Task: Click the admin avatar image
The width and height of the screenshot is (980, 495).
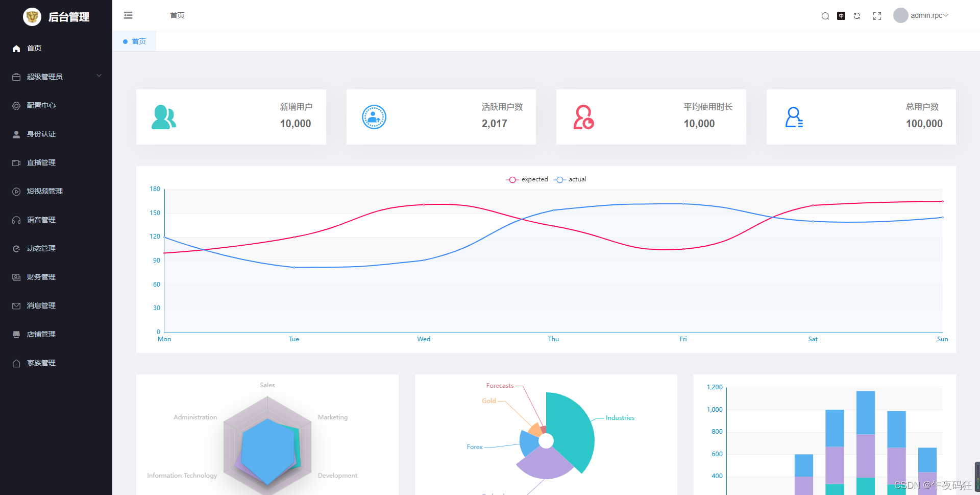Action: (900, 15)
